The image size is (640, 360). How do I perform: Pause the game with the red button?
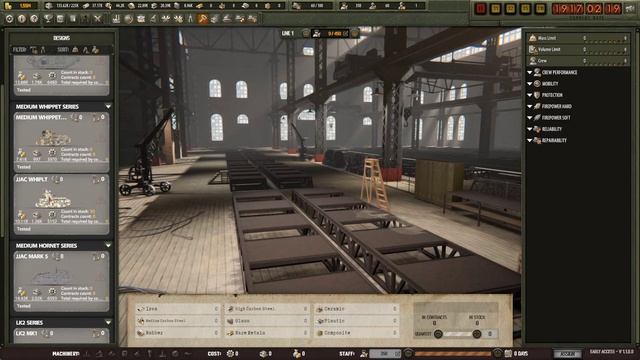(x=481, y=9)
